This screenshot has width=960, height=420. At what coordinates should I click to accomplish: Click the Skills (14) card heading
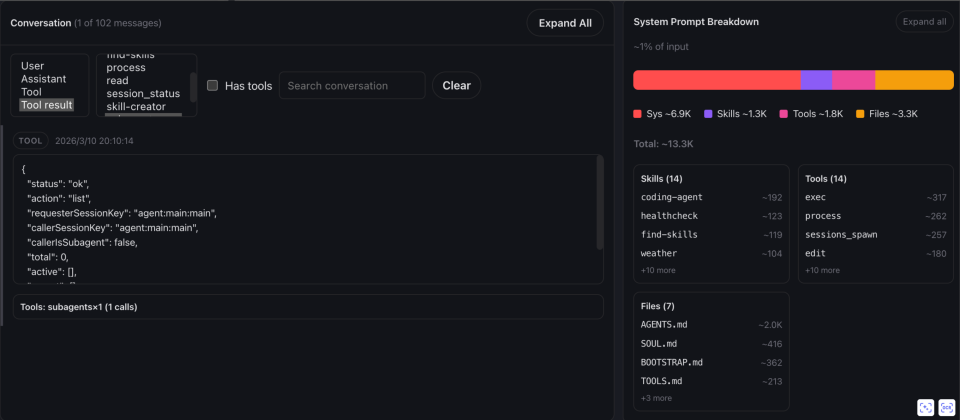[x=661, y=179]
